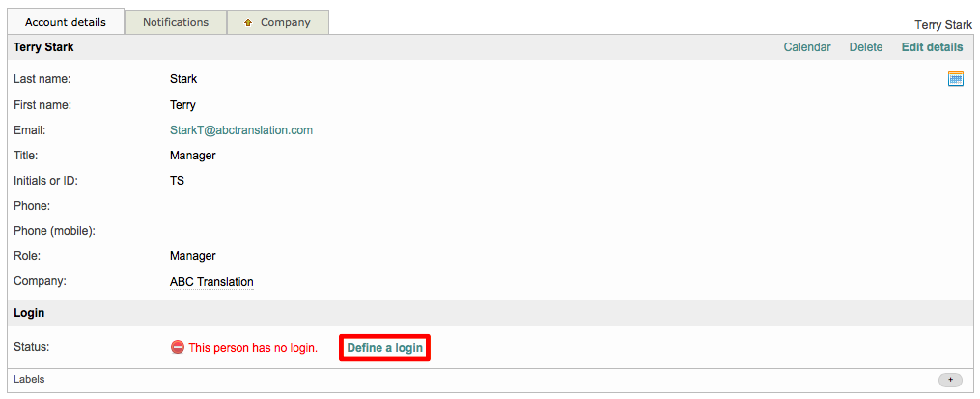Open the Calendar link in the header
Screen dimensions: 980x399
(806, 47)
